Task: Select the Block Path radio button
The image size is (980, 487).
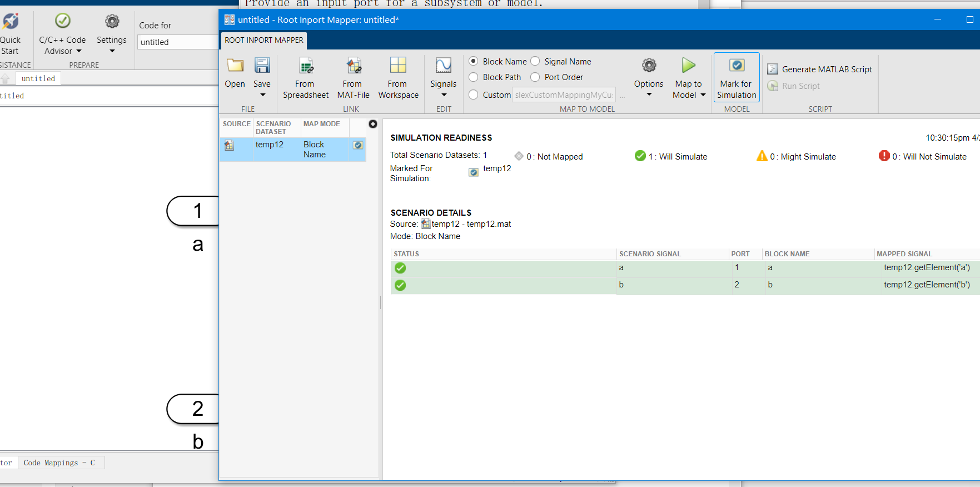Action: (474, 77)
